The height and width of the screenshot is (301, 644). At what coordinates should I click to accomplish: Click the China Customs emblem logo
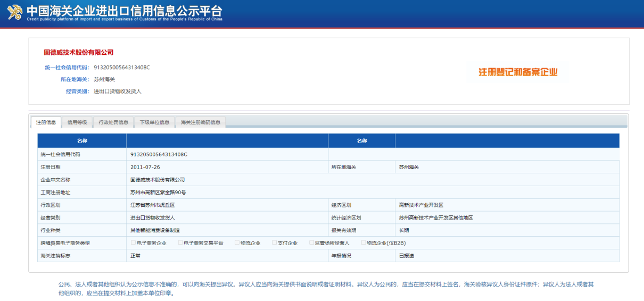pyautogui.click(x=15, y=12)
